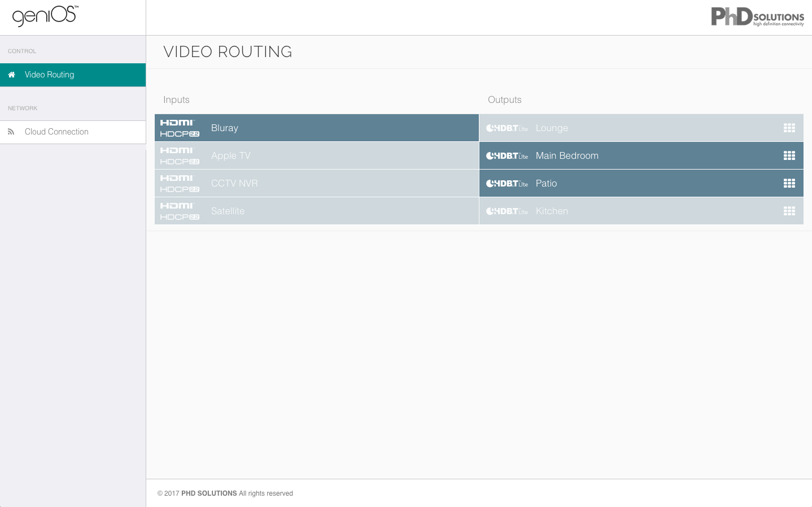Toggle the Lounge output
The width and height of the screenshot is (812, 507).
pyautogui.click(x=641, y=128)
